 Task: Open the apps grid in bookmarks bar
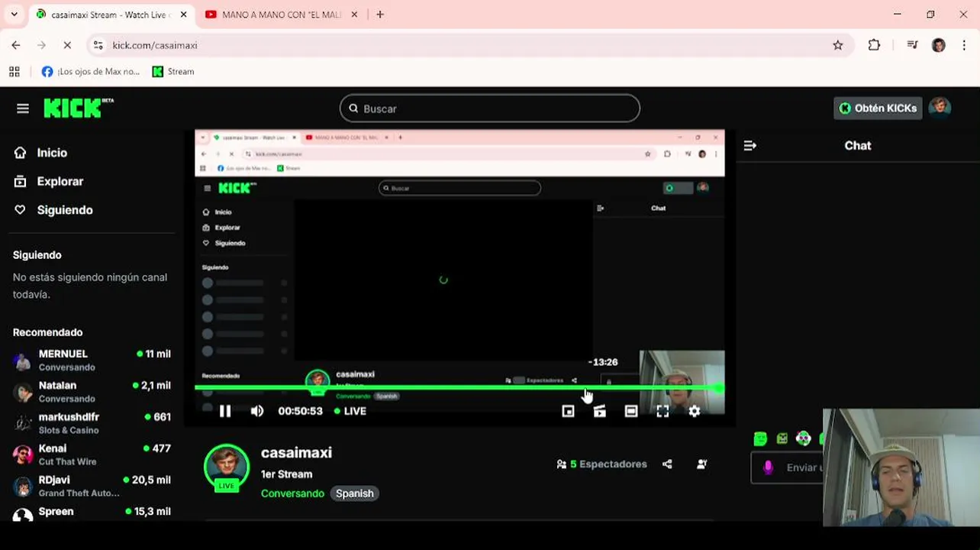point(14,71)
